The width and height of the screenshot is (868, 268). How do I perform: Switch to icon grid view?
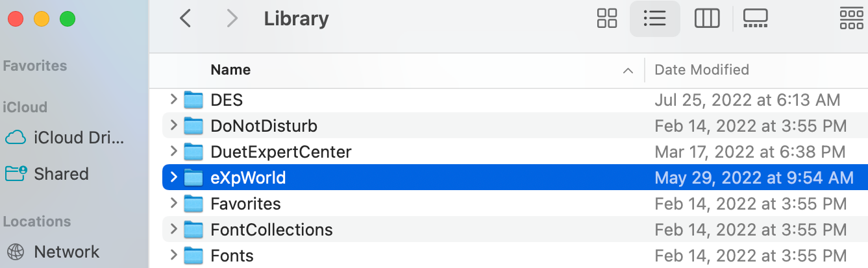[606, 19]
